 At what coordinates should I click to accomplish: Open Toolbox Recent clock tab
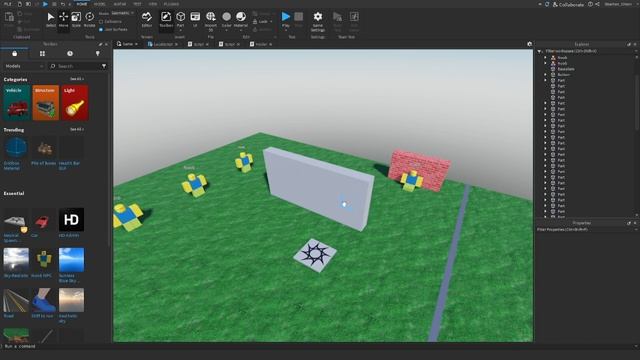tap(70, 53)
